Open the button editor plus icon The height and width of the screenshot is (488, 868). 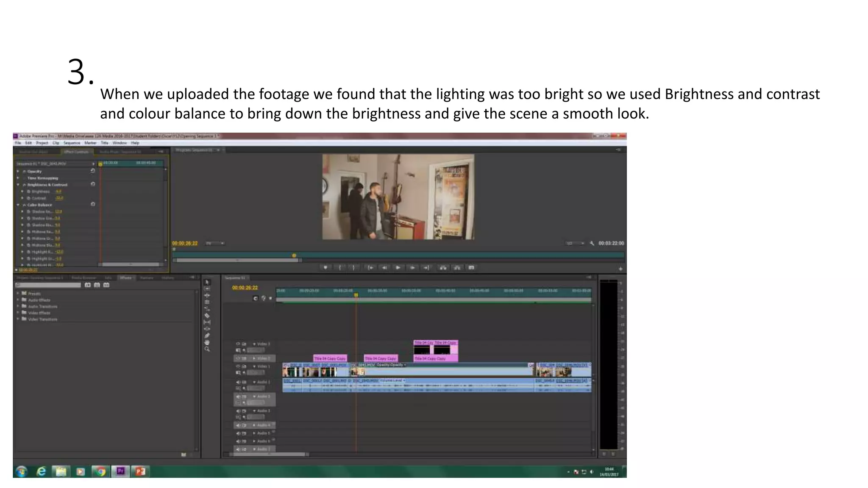pyautogui.click(x=620, y=269)
